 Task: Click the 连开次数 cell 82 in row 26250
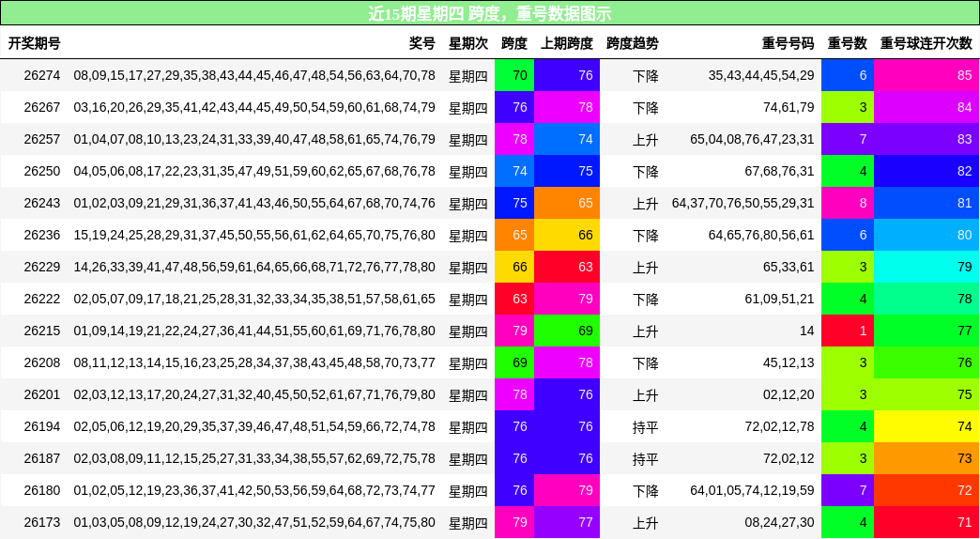(x=926, y=171)
